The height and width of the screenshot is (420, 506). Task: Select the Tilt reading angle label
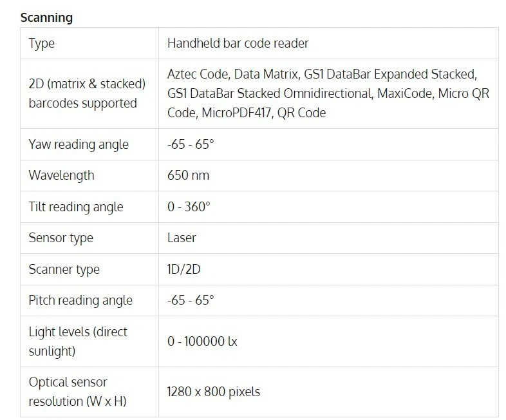point(76,207)
